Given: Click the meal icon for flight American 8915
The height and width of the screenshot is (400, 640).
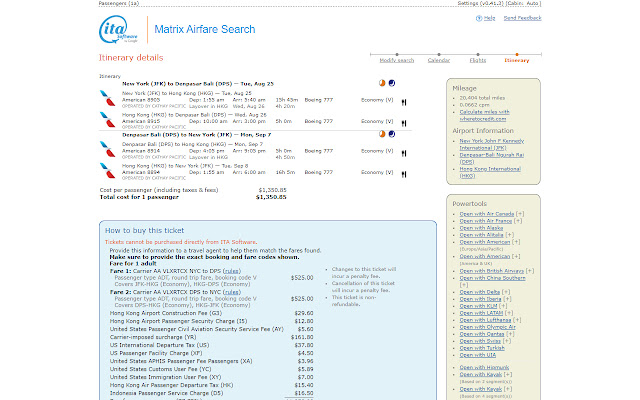Looking at the screenshot, I should coord(404,123).
